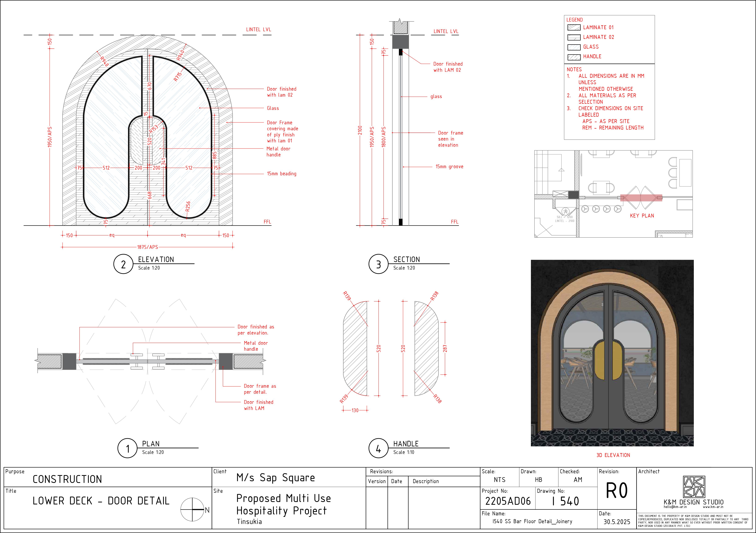
Task: Click the Handle view number 4 bubble
Action: coord(378,448)
